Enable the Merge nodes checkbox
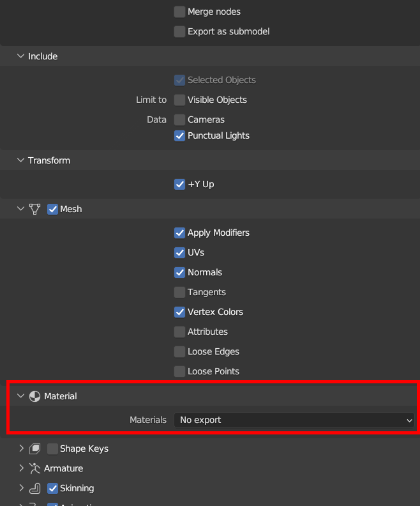 (x=180, y=11)
